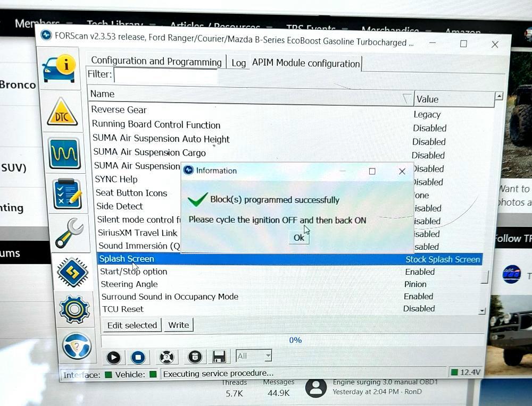Open the chip configuration and programming section
This screenshot has height=406, width=532.
pyautogui.click(x=72, y=272)
